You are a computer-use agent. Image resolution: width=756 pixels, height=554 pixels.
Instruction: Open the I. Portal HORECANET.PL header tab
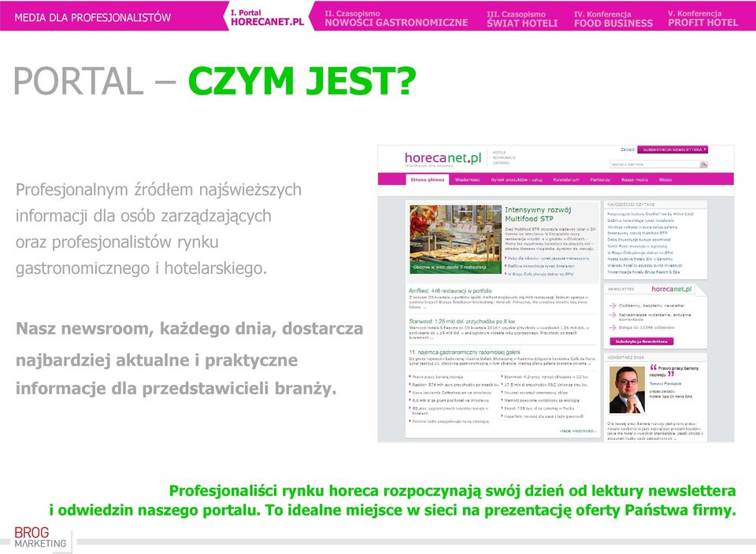coord(267,17)
